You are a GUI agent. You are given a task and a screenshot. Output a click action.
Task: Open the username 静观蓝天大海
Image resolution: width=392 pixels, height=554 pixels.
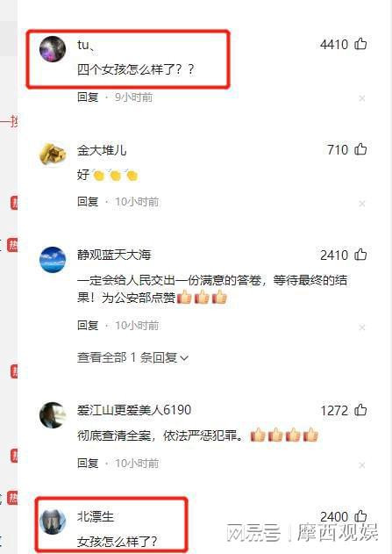click(x=114, y=255)
